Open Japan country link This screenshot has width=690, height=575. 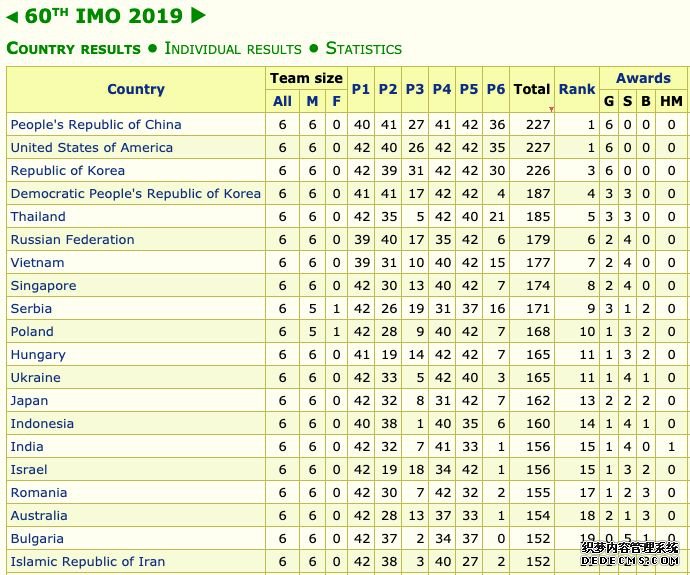pos(29,401)
